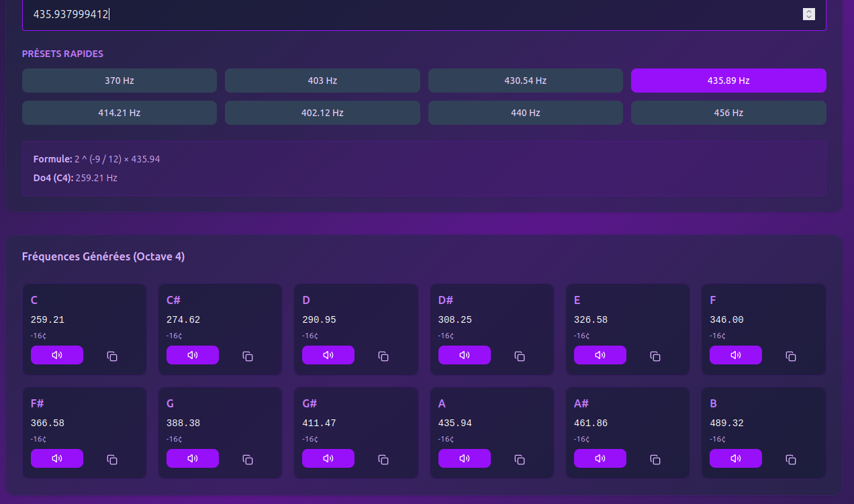The image size is (854, 504).
Task: Copy the B frequency 489.32
Action: 791,459
